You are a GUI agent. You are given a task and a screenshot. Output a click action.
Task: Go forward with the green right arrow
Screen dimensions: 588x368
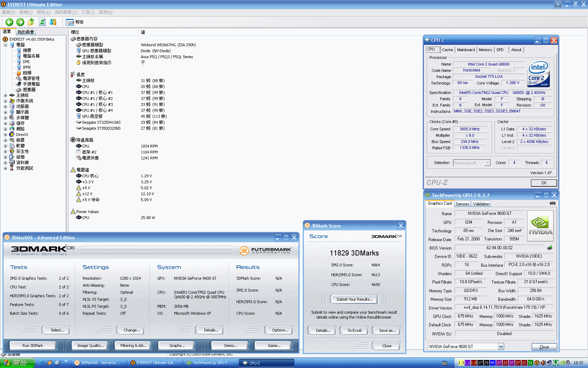(x=20, y=22)
